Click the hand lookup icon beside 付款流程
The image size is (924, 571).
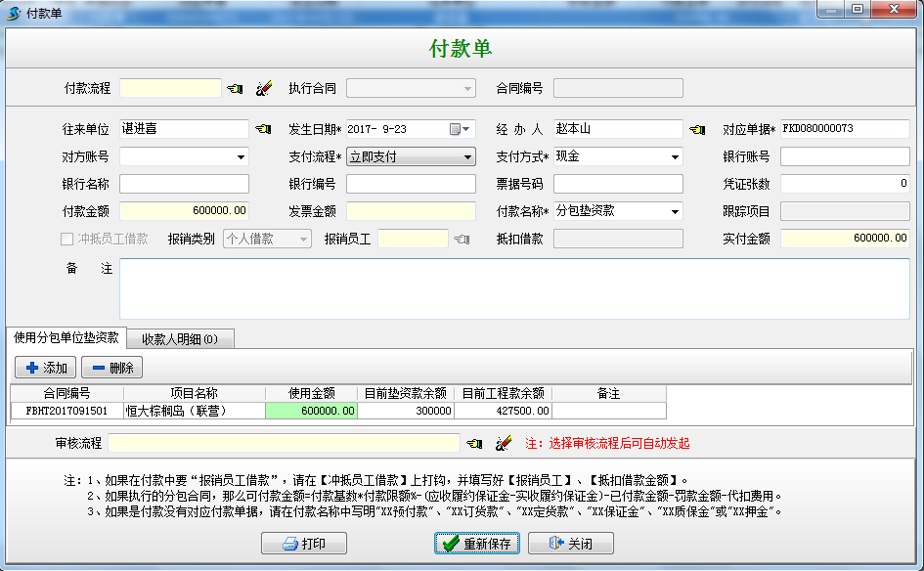[x=236, y=89]
